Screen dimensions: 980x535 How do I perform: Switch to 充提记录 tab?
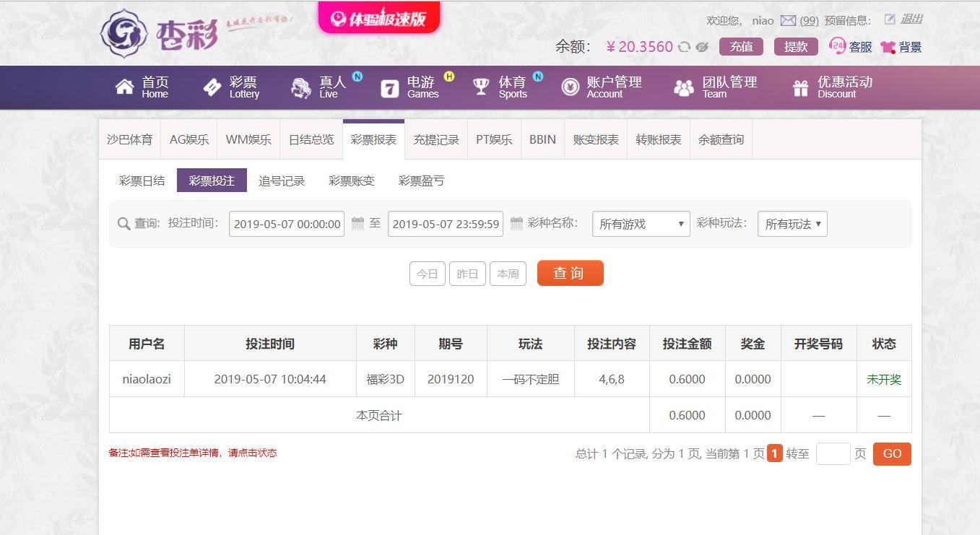pyautogui.click(x=436, y=139)
